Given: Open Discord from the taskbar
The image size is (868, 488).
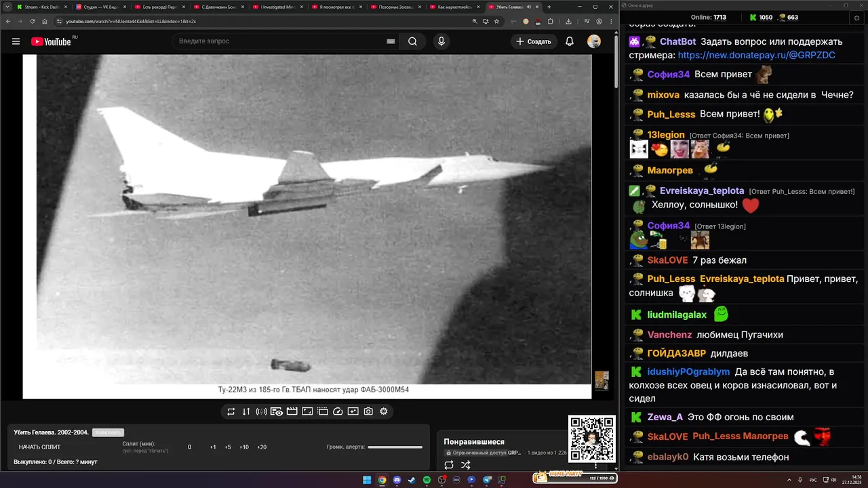Looking at the screenshot, I should (x=397, y=480).
